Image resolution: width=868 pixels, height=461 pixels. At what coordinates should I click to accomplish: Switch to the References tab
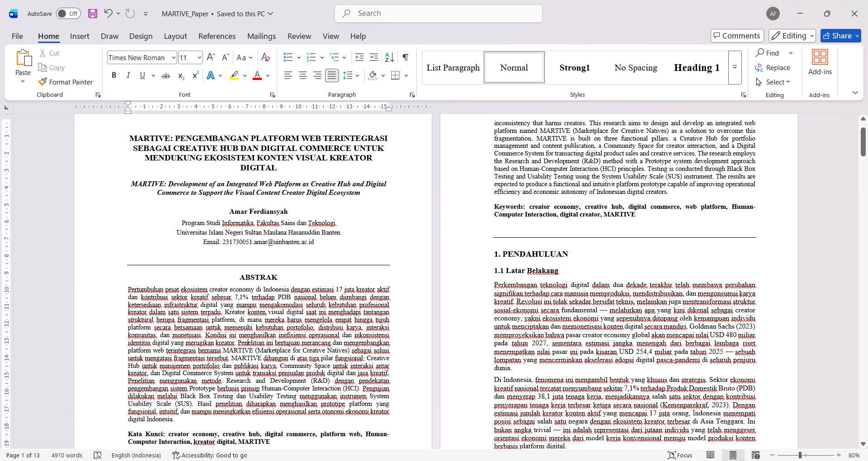coord(217,36)
